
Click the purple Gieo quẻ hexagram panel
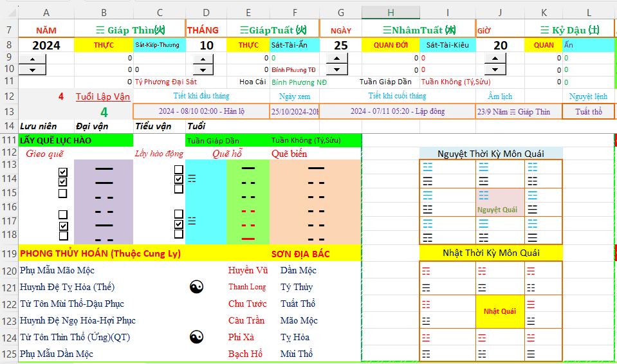tap(104, 201)
